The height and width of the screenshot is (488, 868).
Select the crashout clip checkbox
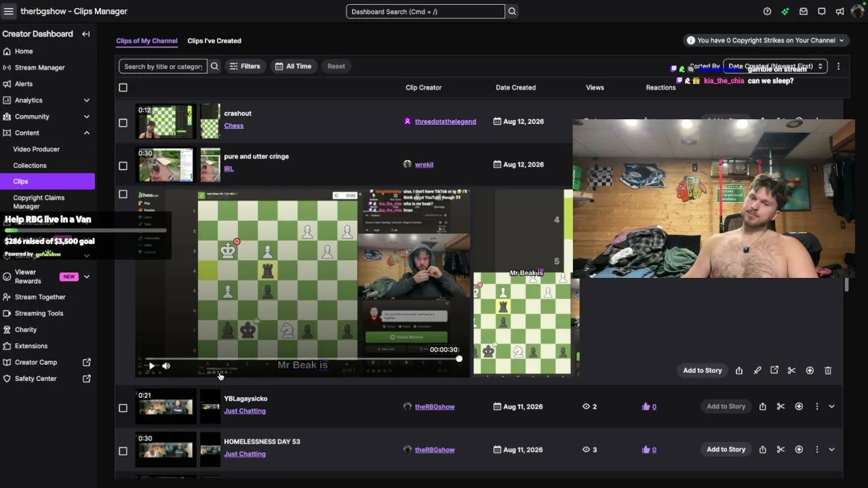pyautogui.click(x=123, y=123)
